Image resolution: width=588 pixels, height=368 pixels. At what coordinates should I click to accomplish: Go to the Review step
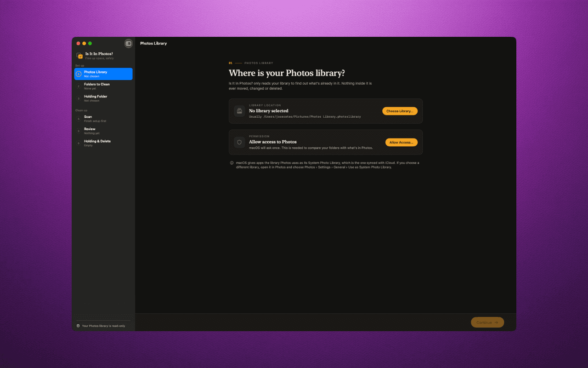pos(103,131)
